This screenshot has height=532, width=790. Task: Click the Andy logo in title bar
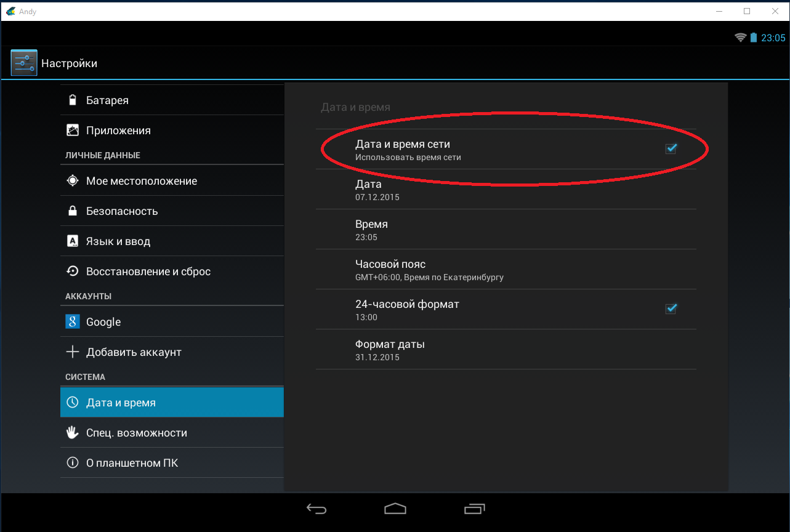(x=10, y=11)
